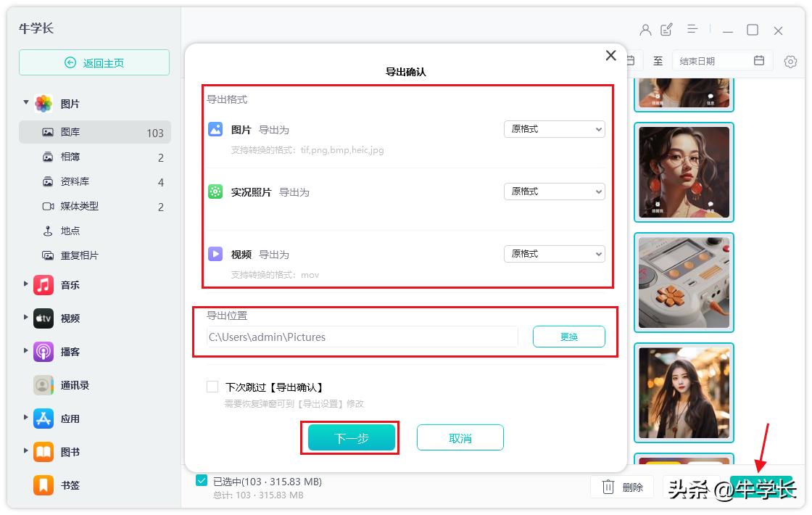The height and width of the screenshot is (515, 812).
Task: Click the 音乐 music icon in sidebar
Action: (x=43, y=285)
